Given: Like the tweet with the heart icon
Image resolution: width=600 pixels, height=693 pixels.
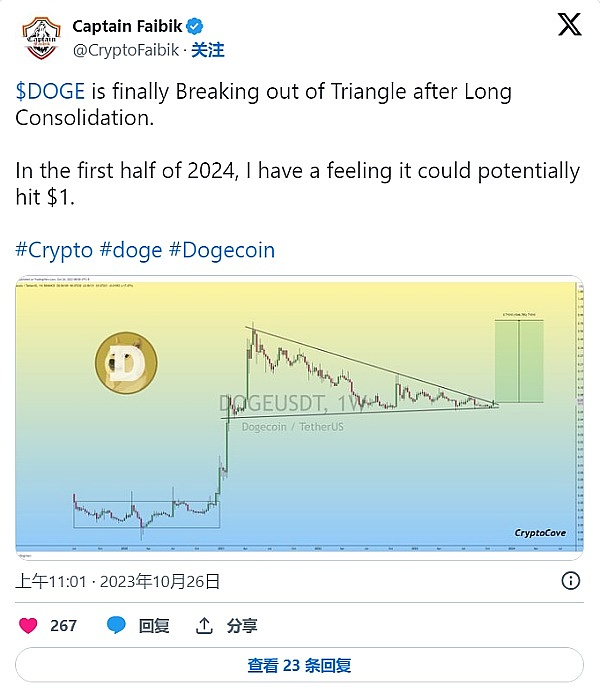Looking at the screenshot, I should [x=29, y=626].
